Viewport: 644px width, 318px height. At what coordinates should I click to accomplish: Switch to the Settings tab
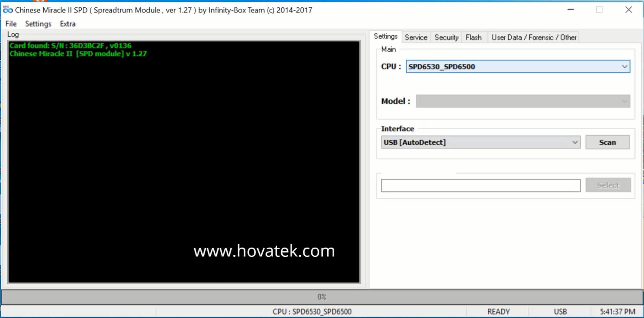386,36
